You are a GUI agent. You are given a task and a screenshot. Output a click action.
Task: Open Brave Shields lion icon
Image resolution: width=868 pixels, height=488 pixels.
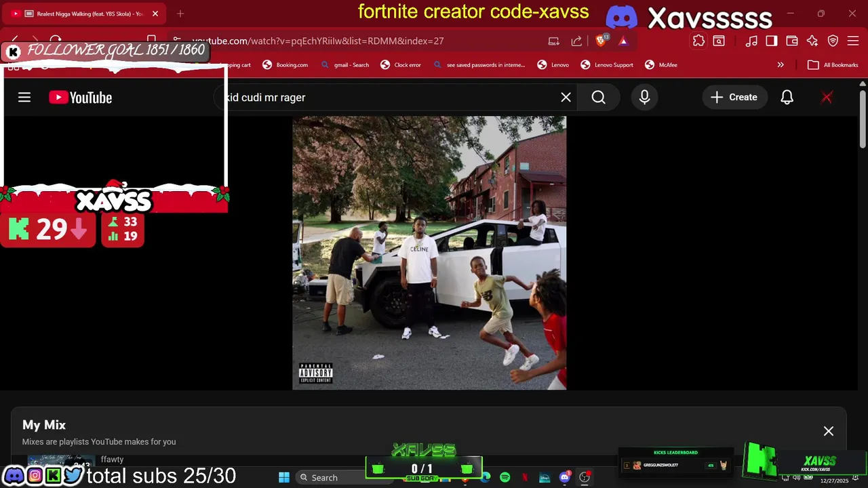click(x=601, y=41)
